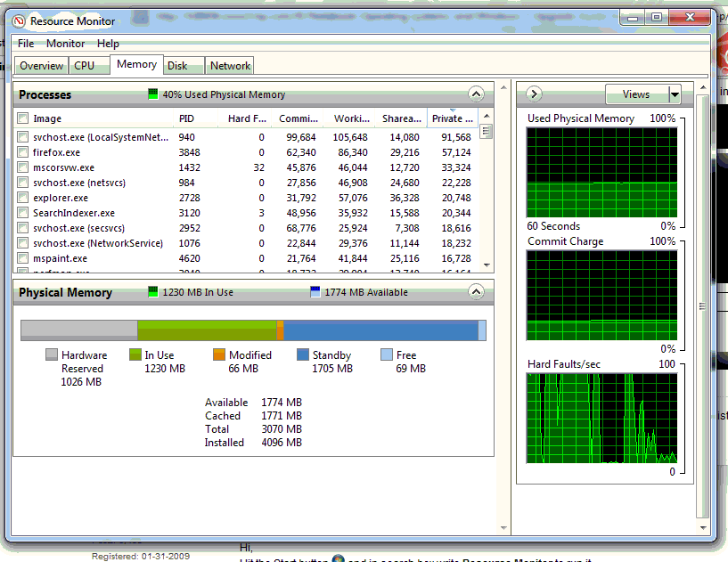Switch to the CPU tab
Screen dimensions: 728x562
pos(85,66)
